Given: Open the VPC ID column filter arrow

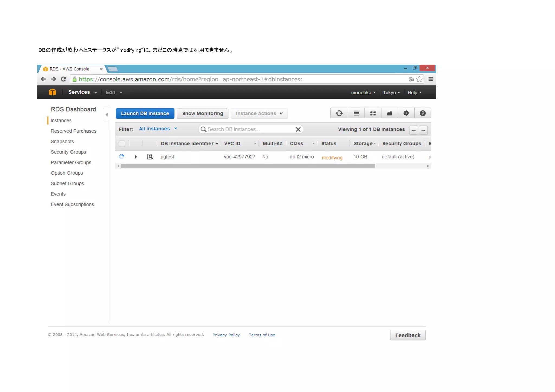Looking at the screenshot, I should [255, 143].
